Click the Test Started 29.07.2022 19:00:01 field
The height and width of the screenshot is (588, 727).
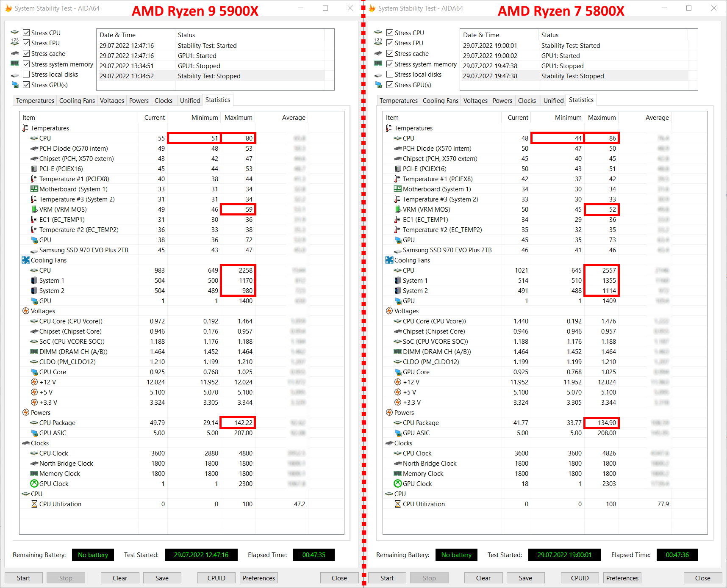[565, 555]
